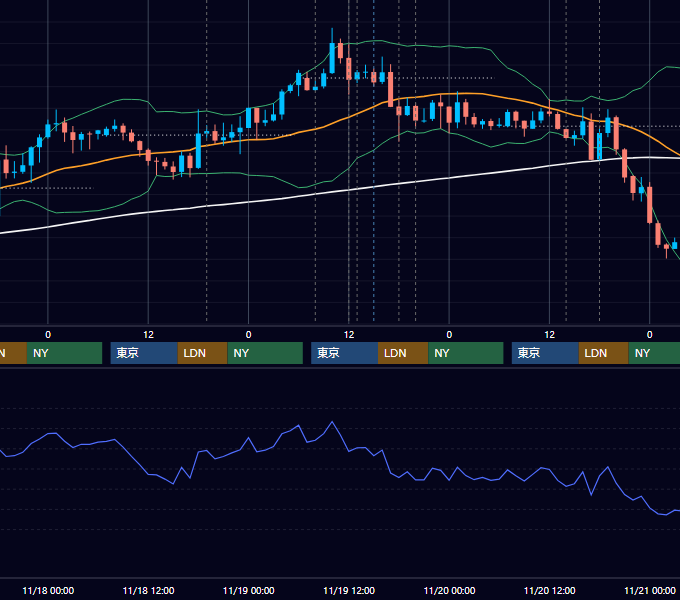Select NY session block spanning 11/21 00:00
The image size is (680, 600).
click(654, 353)
